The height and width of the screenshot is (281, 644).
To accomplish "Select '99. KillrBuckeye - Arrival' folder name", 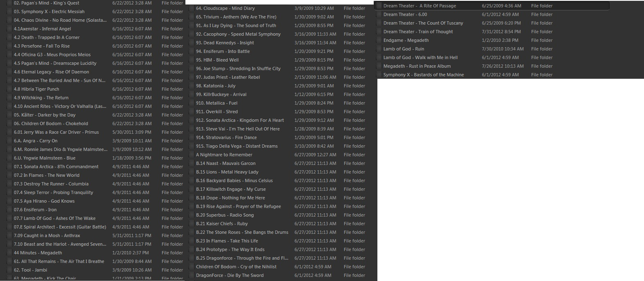I will (221, 94).
